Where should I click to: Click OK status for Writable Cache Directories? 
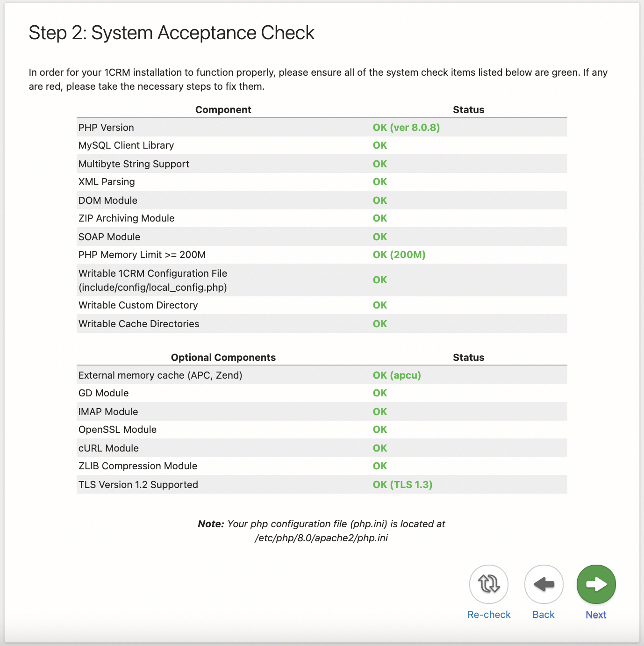[x=380, y=324]
